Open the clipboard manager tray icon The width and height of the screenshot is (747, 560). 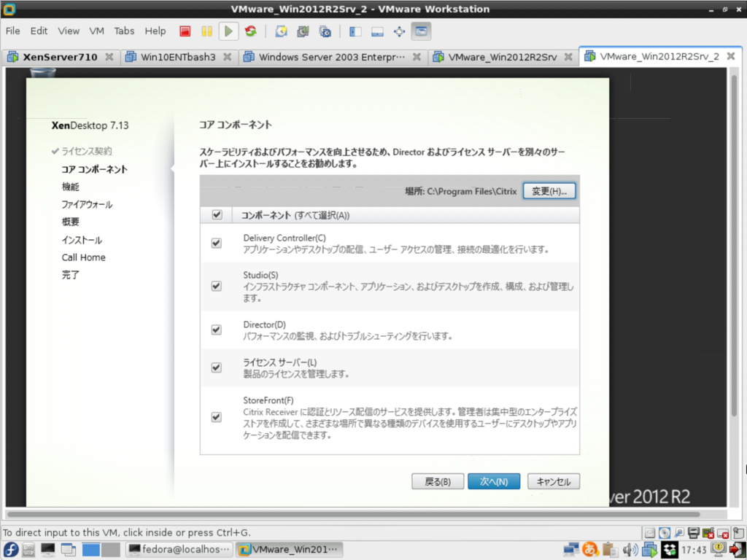click(x=610, y=550)
